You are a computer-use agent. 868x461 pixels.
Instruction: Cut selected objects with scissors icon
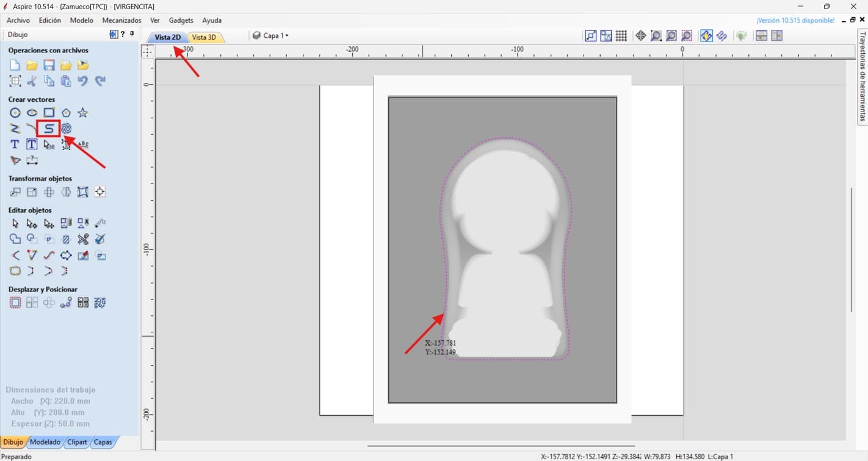click(x=32, y=80)
